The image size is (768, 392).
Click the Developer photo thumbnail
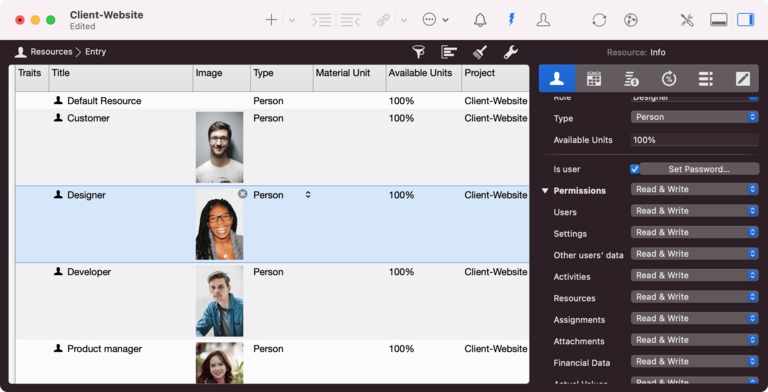219,301
